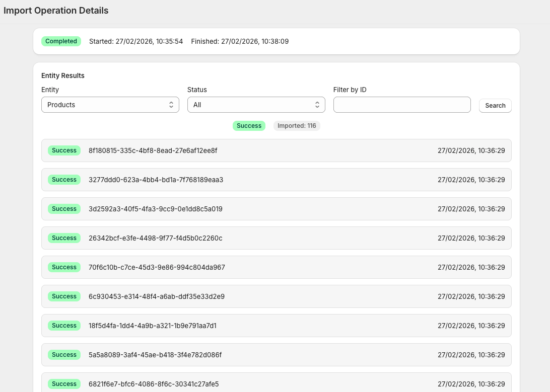Click the Success summary badge above the list
This screenshot has height=392, width=550.
[249, 126]
